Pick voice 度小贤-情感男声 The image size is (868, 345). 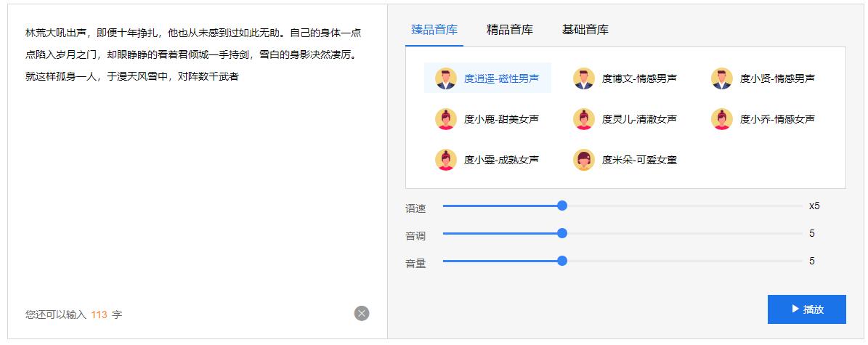[x=763, y=78]
